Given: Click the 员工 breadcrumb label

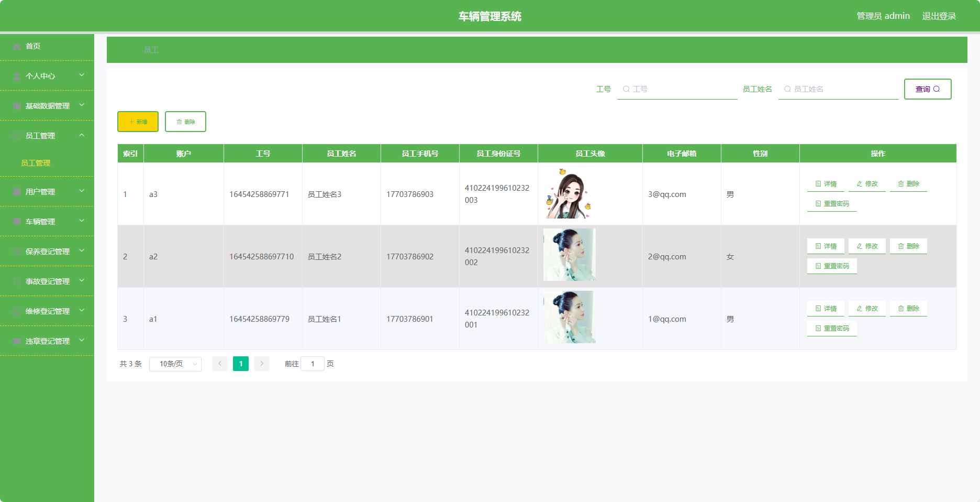Looking at the screenshot, I should (x=151, y=50).
